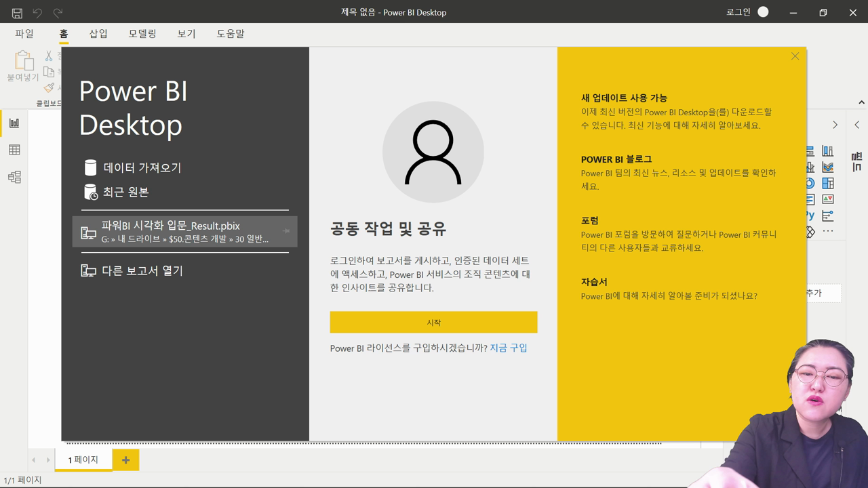Open more visuals ellipsis menu
The height and width of the screenshot is (488, 868).
(x=828, y=231)
